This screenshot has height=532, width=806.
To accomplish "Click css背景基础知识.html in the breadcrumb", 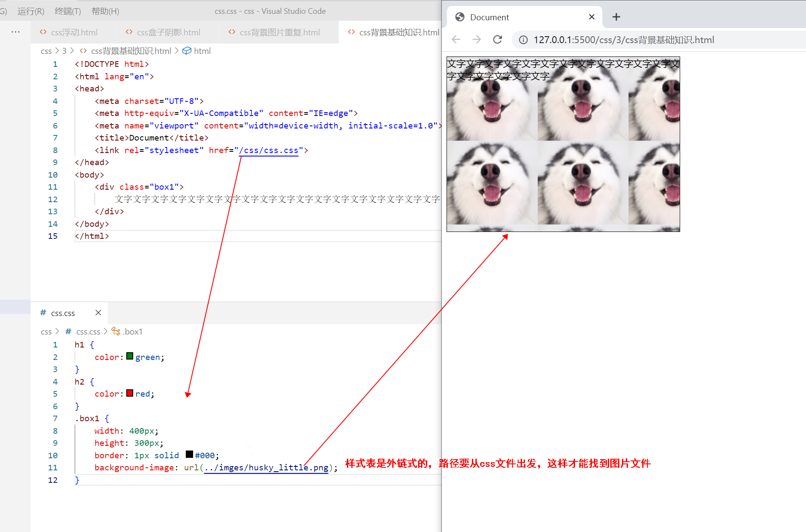I will (131, 51).
